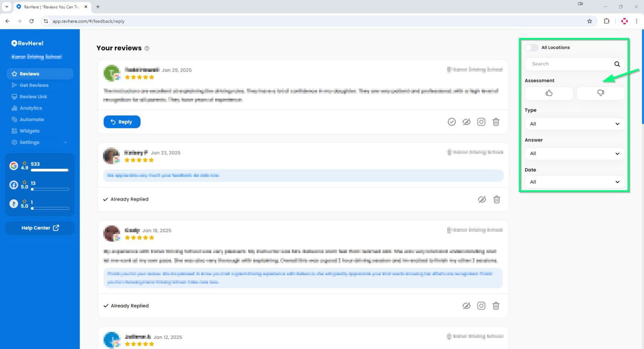This screenshot has width=644, height=349.
Task: Delete the Jan 23 review
Action: [x=497, y=199]
